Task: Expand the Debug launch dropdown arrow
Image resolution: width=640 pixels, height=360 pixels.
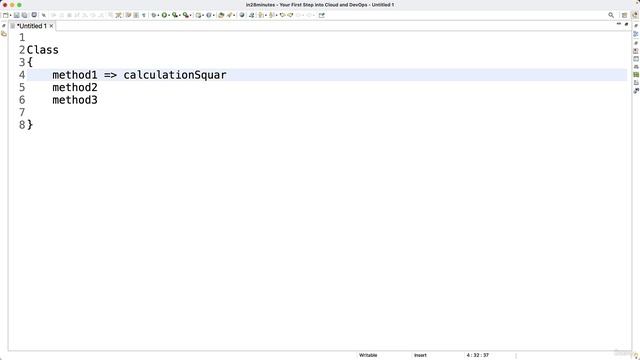Action: tap(158, 16)
